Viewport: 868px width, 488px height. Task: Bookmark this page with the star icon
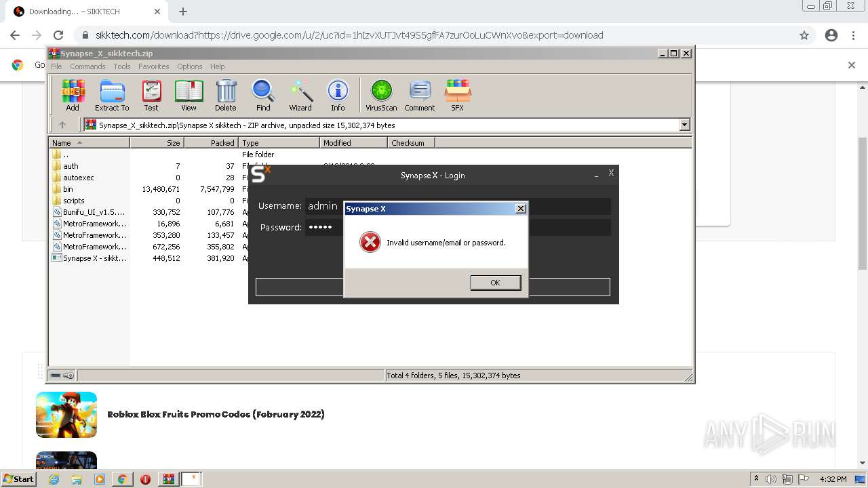(804, 35)
